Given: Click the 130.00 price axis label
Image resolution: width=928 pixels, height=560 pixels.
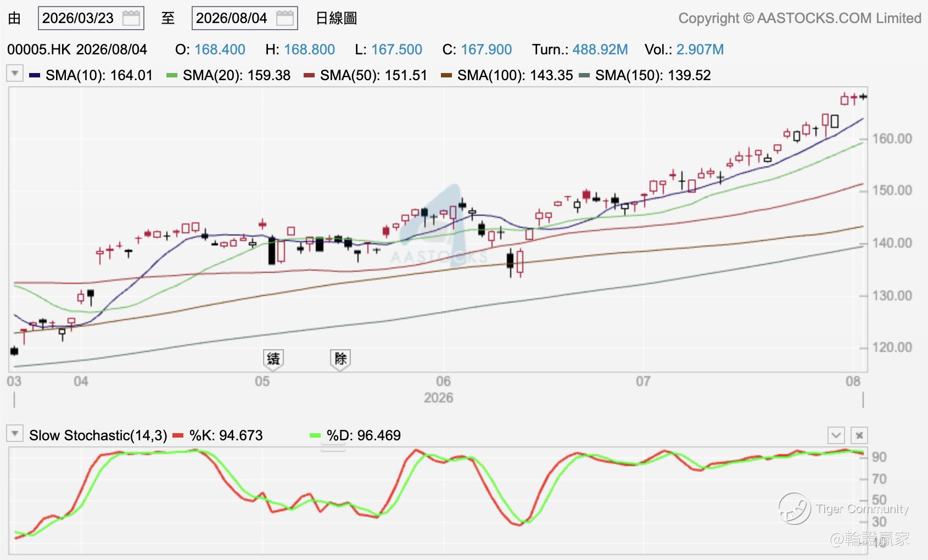Looking at the screenshot, I should click(x=892, y=296).
